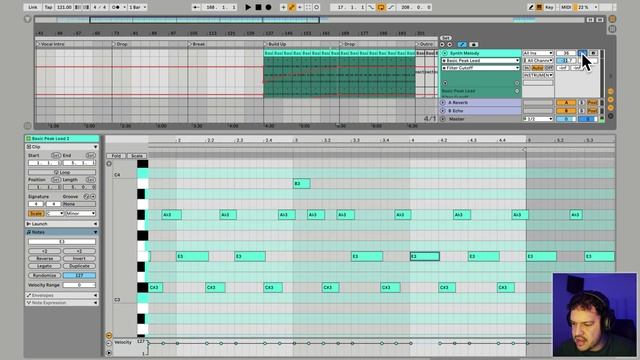Click the Fold button in piano roll

tap(116, 156)
